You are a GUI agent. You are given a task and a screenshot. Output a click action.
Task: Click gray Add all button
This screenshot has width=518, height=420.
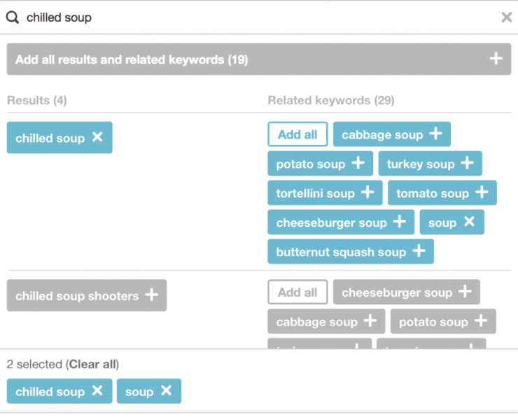pyautogui.click(x=297, y=292)
